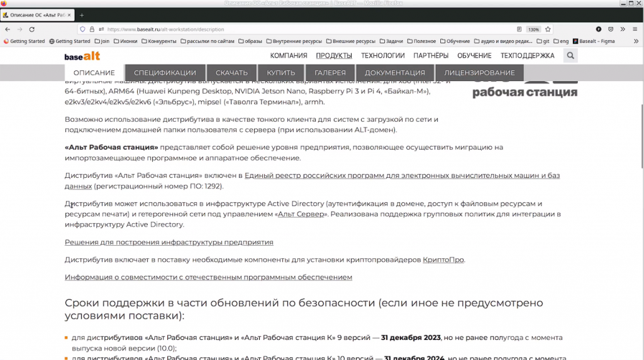
Task: Open a new tab with plus button
Action: tap(82, 15)
